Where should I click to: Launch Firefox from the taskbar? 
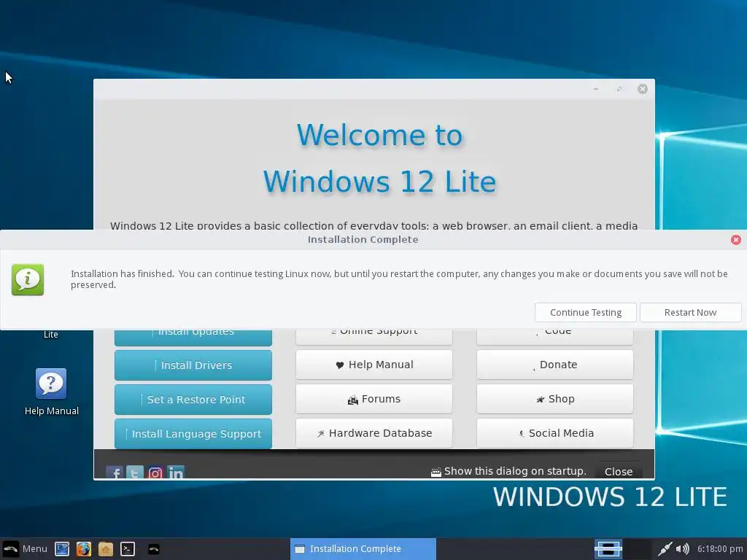84,549
